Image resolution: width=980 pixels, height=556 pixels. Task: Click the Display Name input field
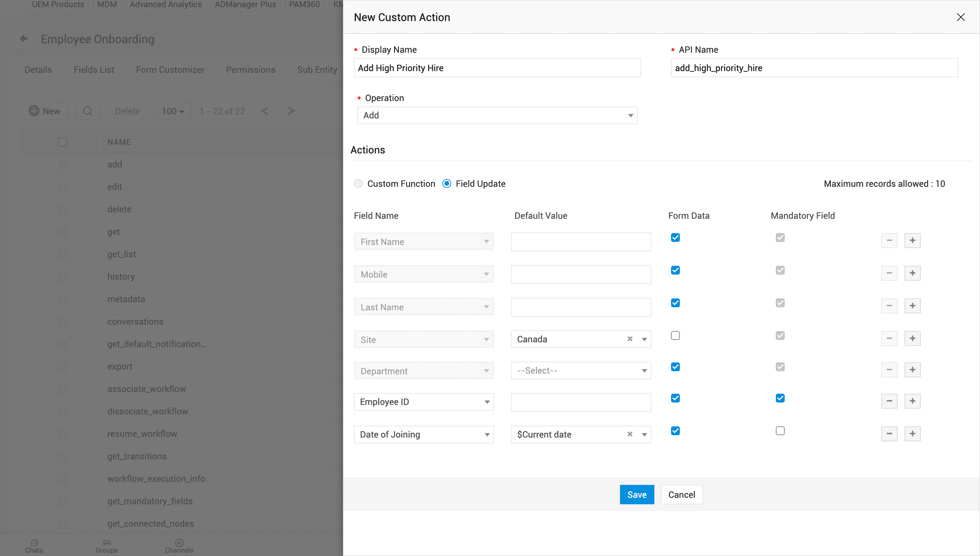(497, 68)
